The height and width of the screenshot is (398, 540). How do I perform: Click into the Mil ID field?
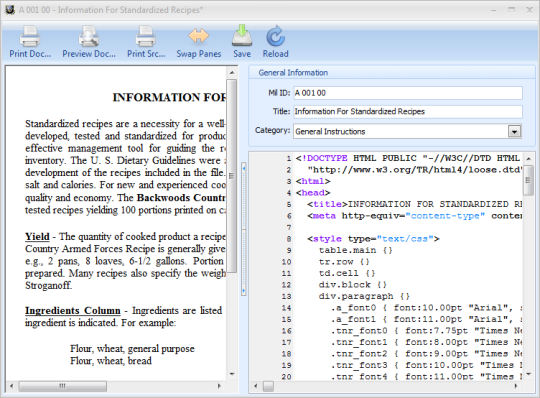(x=408, y=93)
